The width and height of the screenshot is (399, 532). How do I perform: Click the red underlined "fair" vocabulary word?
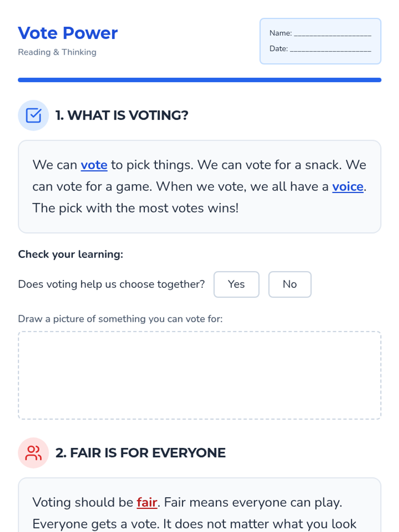coord(147,502)
